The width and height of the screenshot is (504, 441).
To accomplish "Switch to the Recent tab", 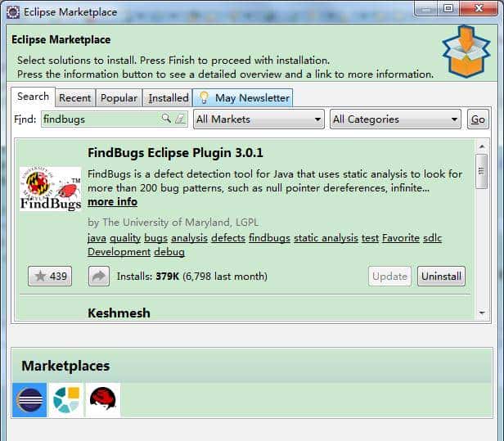I will point(75,98).
